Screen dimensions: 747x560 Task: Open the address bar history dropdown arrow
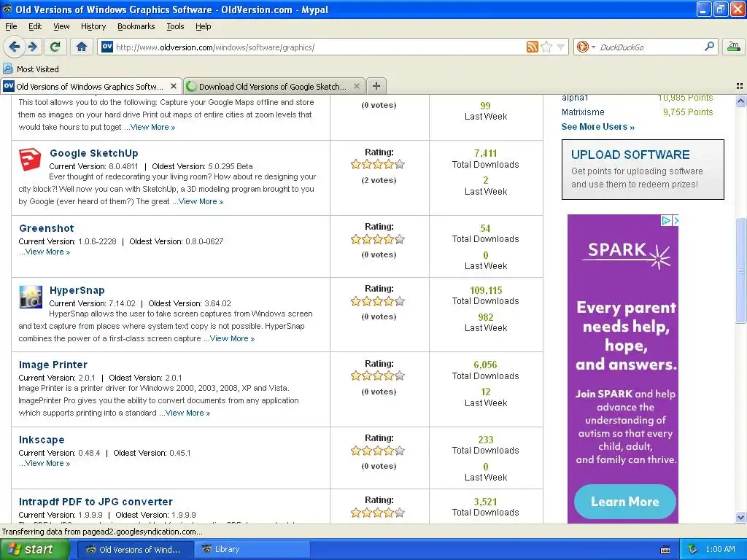tap(561, 47)
